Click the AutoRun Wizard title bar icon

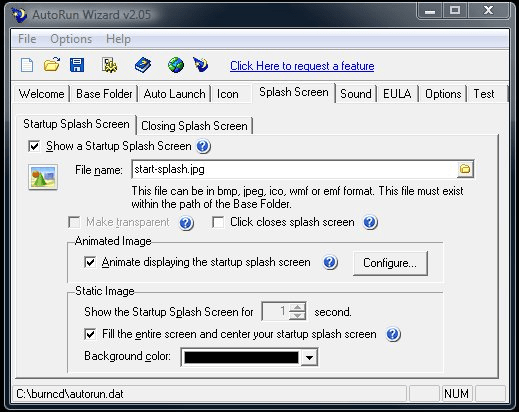(19, 15)
